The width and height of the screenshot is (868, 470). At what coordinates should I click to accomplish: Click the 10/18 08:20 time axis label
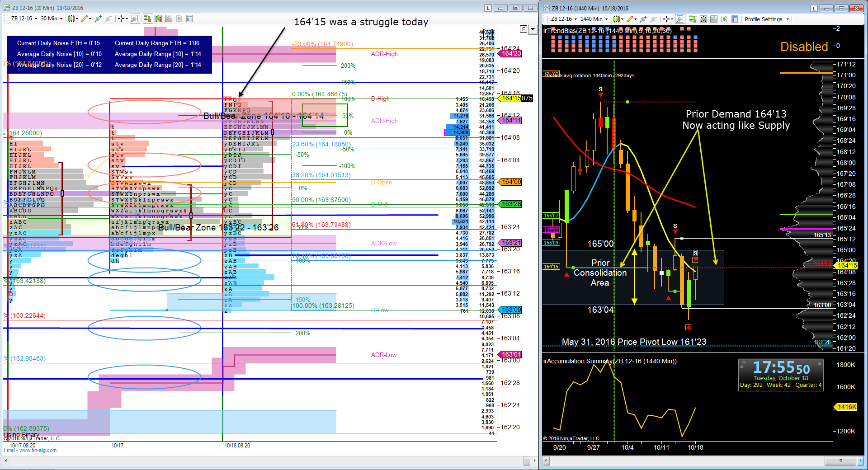coord(237,446)
